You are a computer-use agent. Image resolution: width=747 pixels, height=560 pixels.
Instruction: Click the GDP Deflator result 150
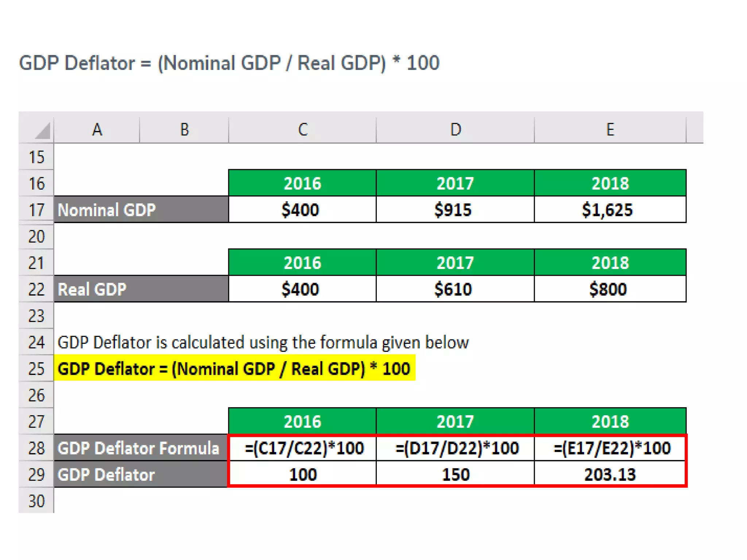pyautogui.click(x=455, y=474)
